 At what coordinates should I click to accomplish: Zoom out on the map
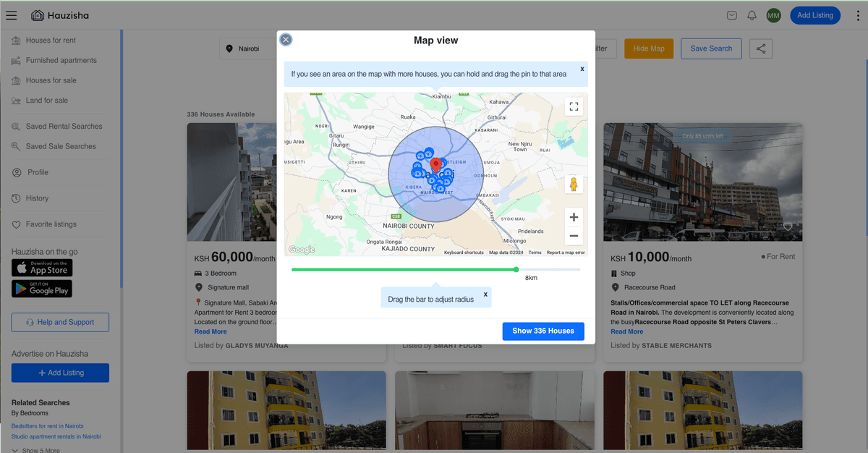coord(574,236)
